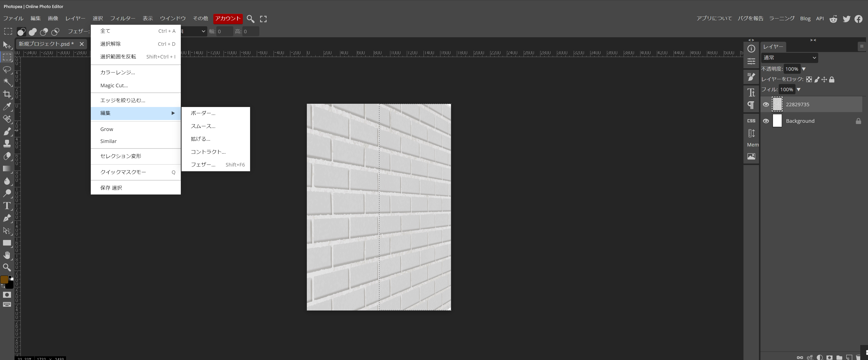Expand the fill 100% arrow

click(x=798, y=89)
